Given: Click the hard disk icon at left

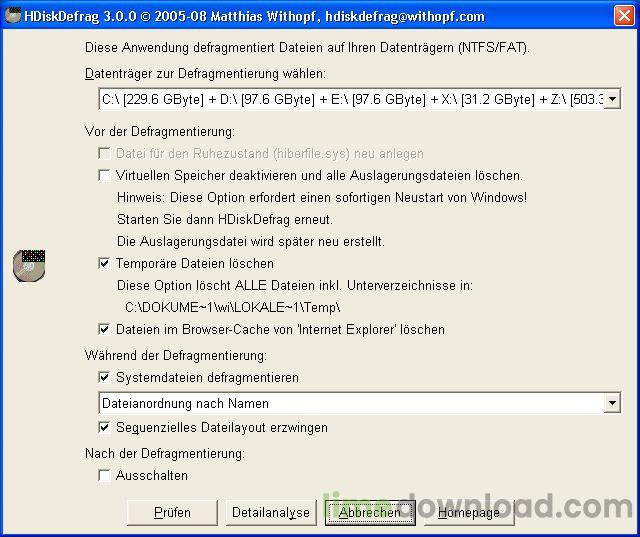Looking at the screenshot, I should 29,266.
